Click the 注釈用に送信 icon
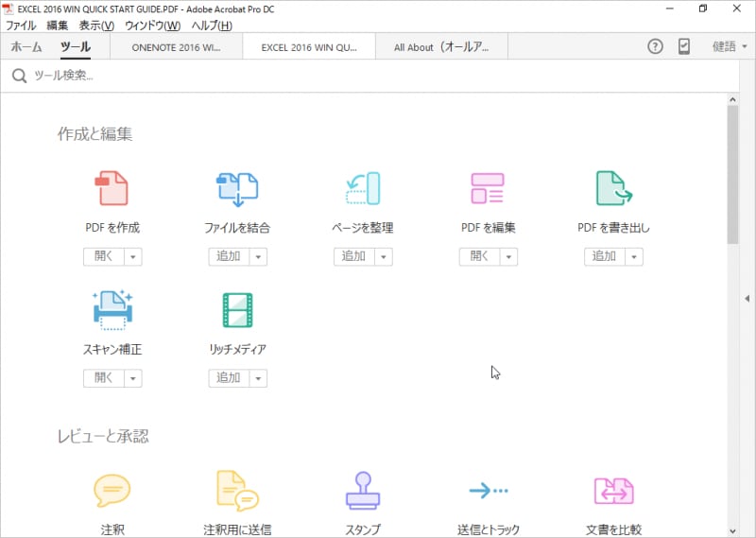 click(237, 491)
